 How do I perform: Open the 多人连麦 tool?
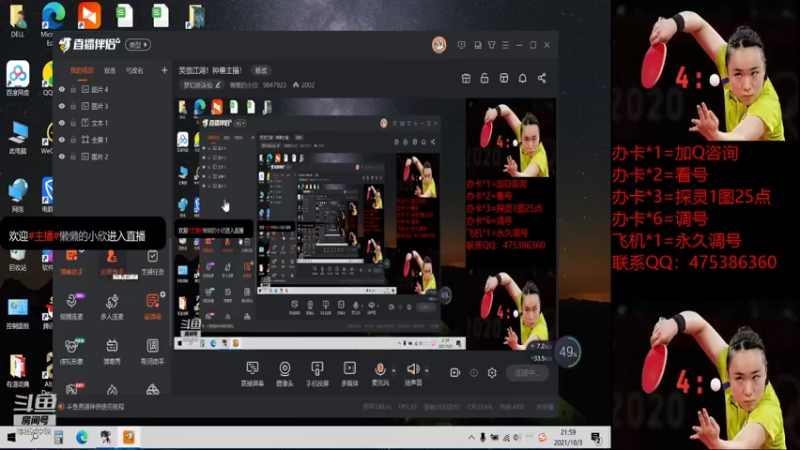coord(112,307)
